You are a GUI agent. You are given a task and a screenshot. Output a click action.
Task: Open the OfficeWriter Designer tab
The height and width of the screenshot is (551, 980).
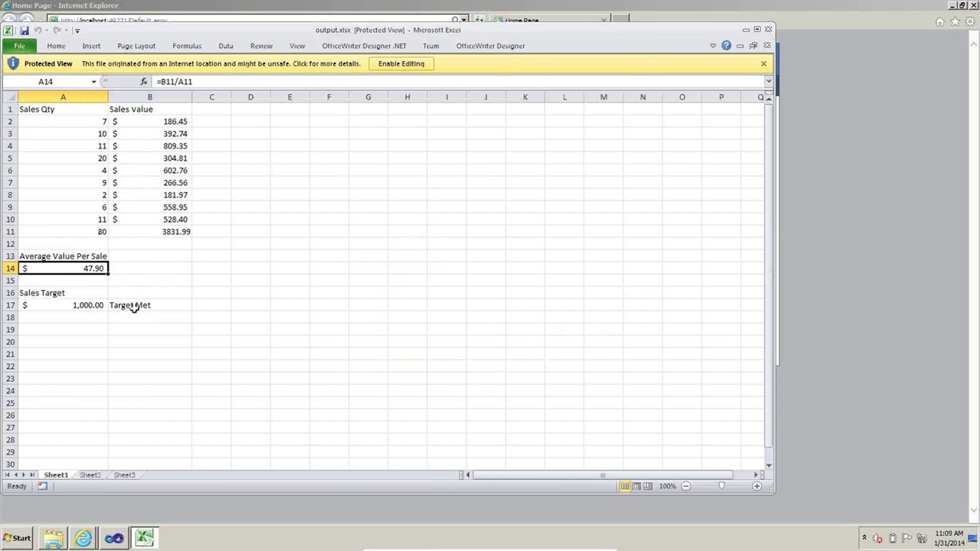(490, 46)
